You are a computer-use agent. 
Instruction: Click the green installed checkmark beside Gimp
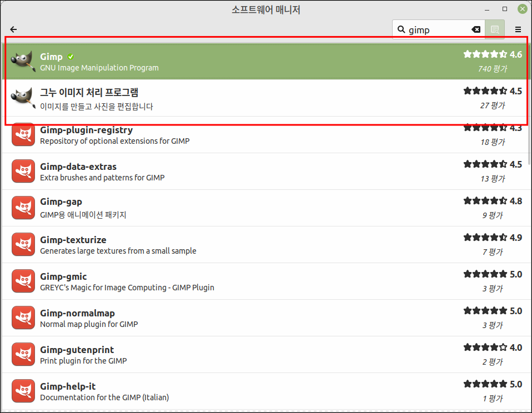pos(71,57)
